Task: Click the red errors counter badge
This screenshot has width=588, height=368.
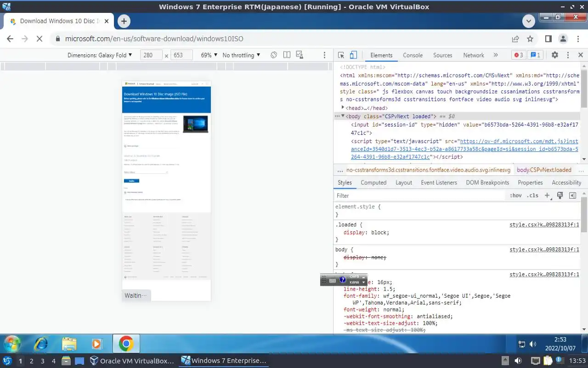Action: 519,55
